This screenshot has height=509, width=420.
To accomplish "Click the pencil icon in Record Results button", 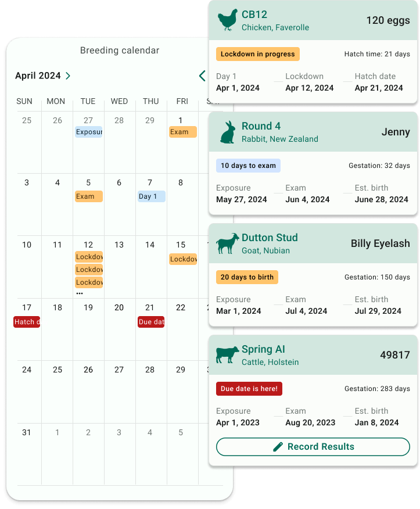I will [278, 447].
